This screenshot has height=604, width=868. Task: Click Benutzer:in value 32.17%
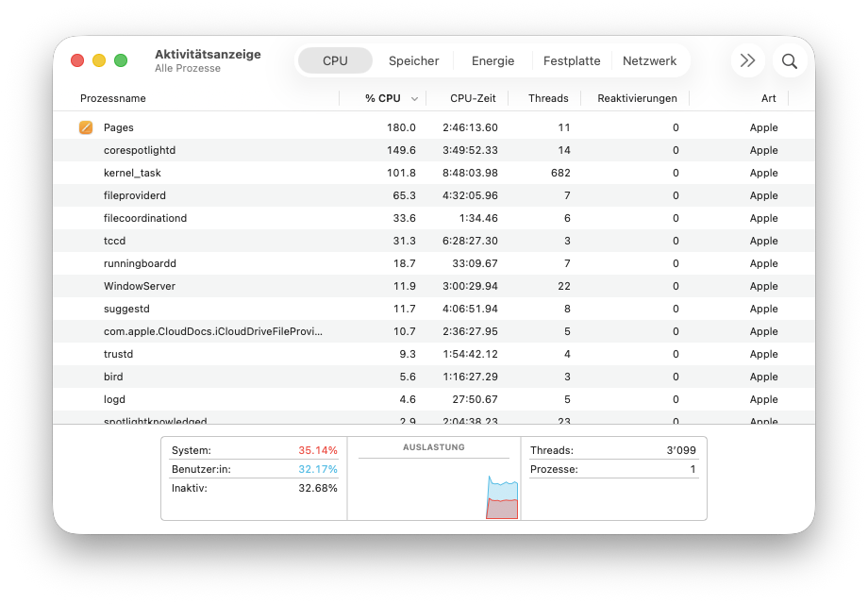click(318, 469)
